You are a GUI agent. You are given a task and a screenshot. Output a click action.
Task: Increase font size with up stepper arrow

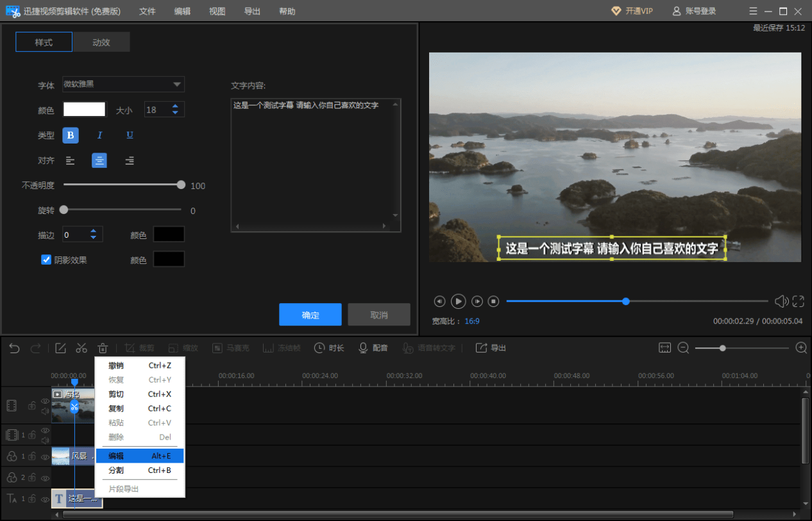tap(175, 106)
